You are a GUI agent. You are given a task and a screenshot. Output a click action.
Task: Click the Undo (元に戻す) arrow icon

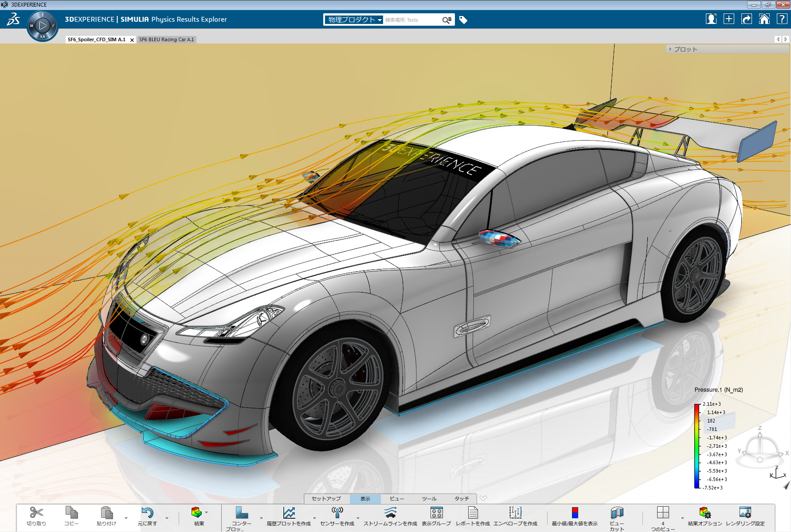(x=147, y=512)
